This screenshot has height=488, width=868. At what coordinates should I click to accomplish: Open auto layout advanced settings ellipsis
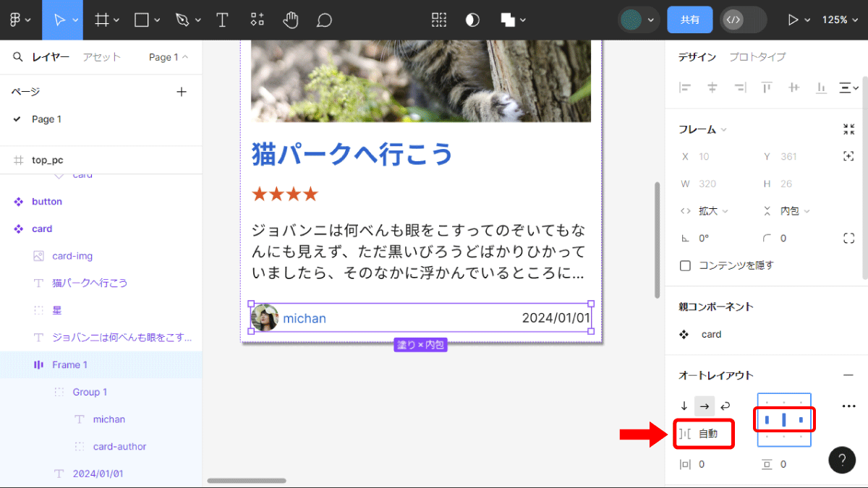point(849,406)
